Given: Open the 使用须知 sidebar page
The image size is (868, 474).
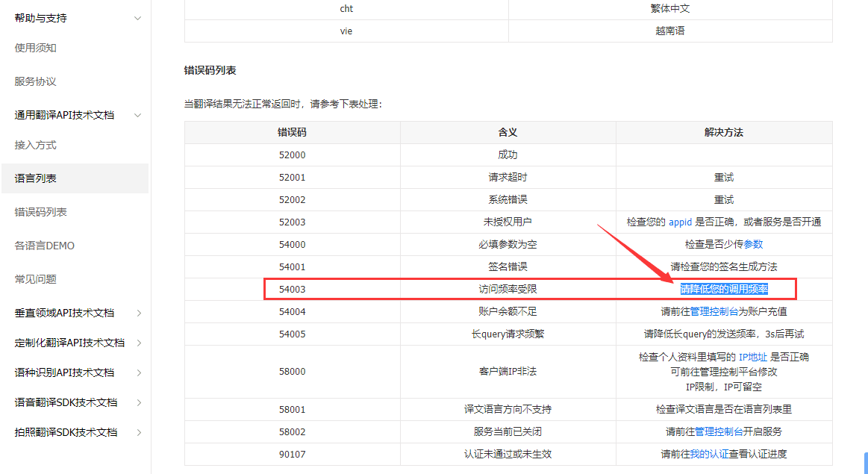Looking at the screenshot, I should tap(36, 49).
